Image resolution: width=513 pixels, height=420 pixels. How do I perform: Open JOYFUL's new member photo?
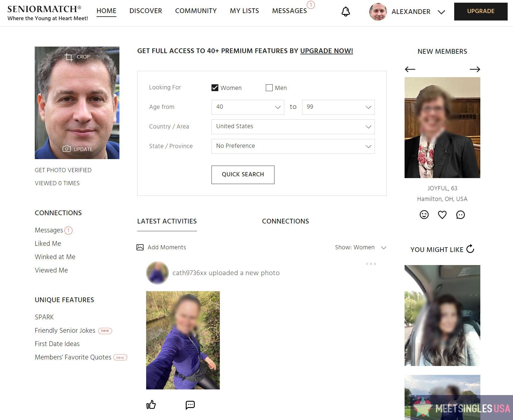(x=442, y=128)
